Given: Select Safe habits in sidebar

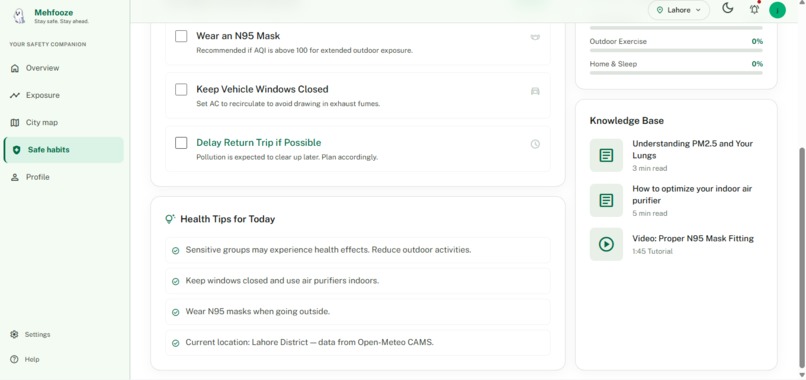Looking at the screenshot, I should [x=63, y=150].
